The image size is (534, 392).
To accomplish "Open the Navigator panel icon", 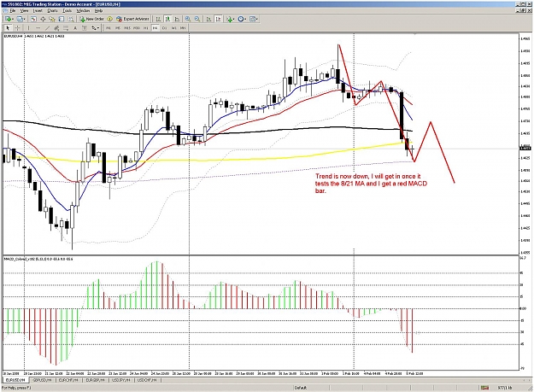I will point(52,19).
